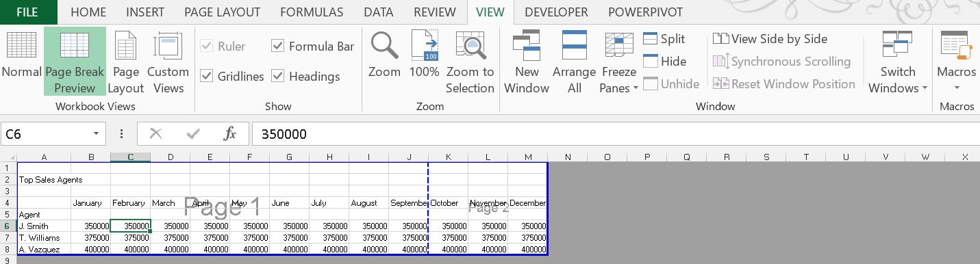Click the Split button

(664, 39)
